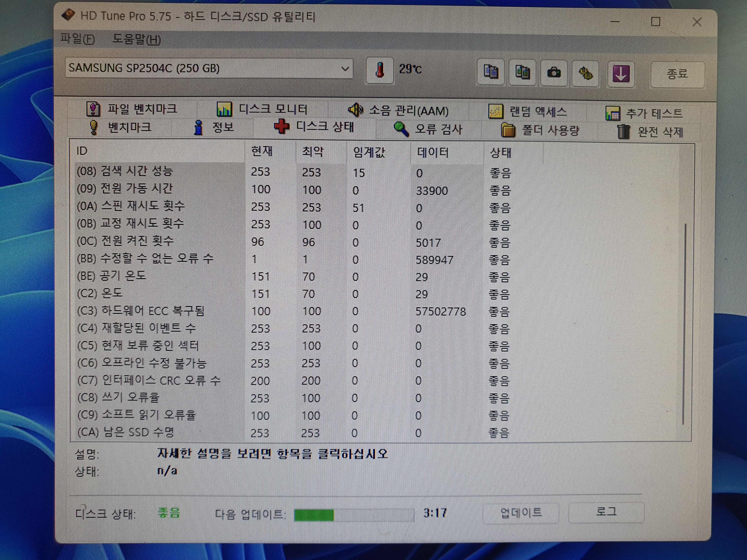Image resolution: width=747 pixels, height=560 pixels.
Task: Switch to the 완전 삭제 tab
Action: (x=650, y=132)
